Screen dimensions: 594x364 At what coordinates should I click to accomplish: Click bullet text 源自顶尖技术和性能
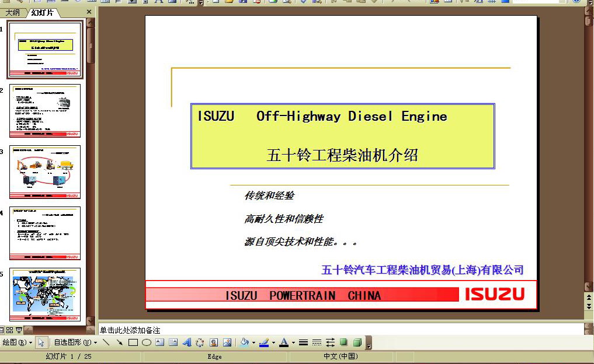(x=300, y=242)
